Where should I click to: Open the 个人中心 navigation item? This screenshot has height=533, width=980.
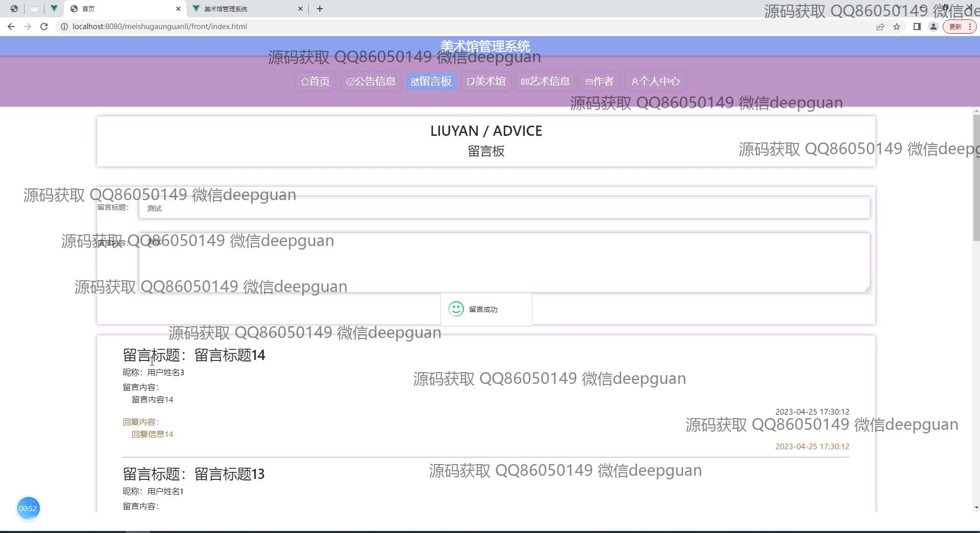[656, 81]
